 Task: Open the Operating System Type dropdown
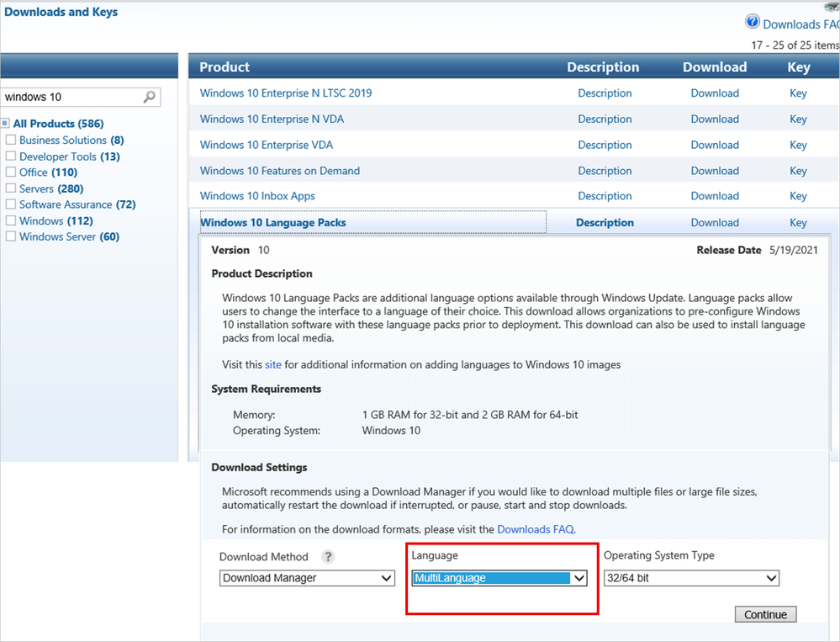click(691, 578)
